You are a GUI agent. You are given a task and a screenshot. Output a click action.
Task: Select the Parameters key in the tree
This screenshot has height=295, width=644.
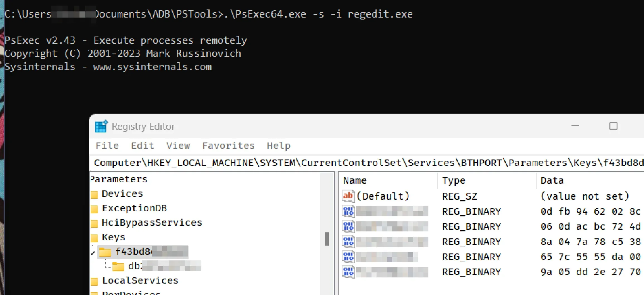pos(119,179)
